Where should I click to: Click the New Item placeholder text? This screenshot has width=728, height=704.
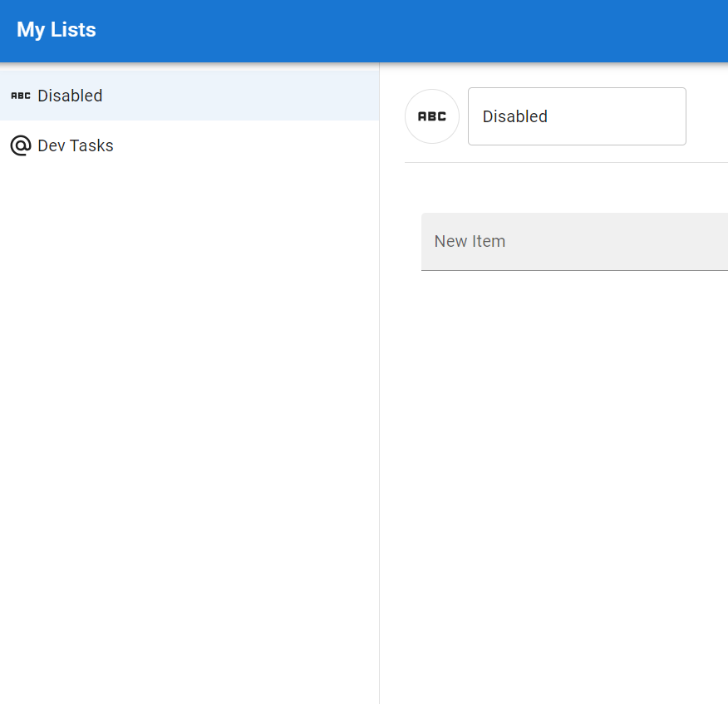(470, 242)
